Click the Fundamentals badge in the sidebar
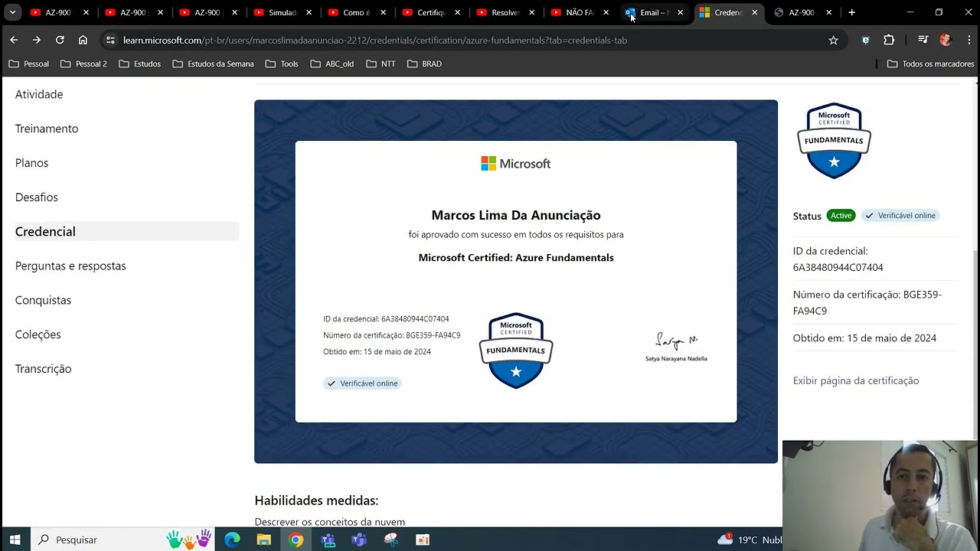The image size is (980, 551). [x=834, y=141]
